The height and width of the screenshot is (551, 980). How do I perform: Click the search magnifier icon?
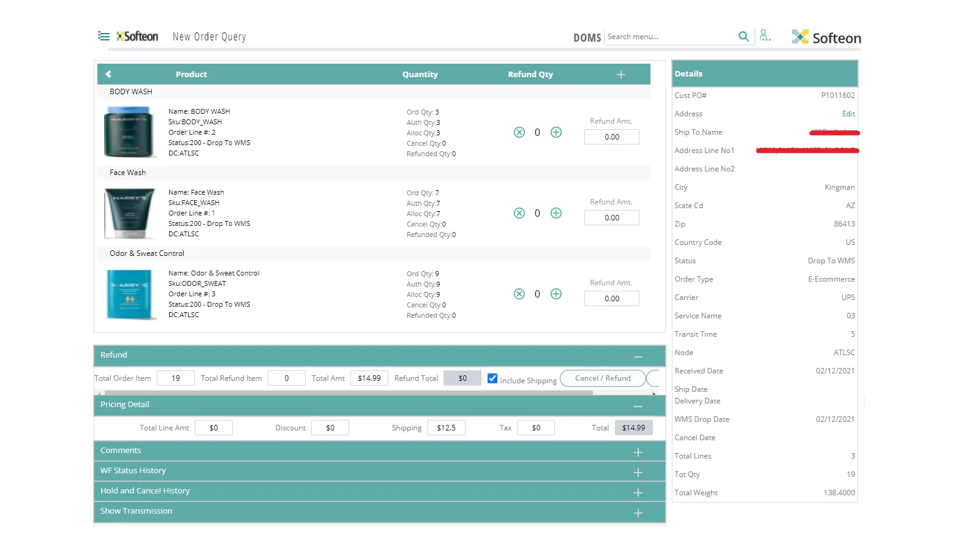point(743,37)
